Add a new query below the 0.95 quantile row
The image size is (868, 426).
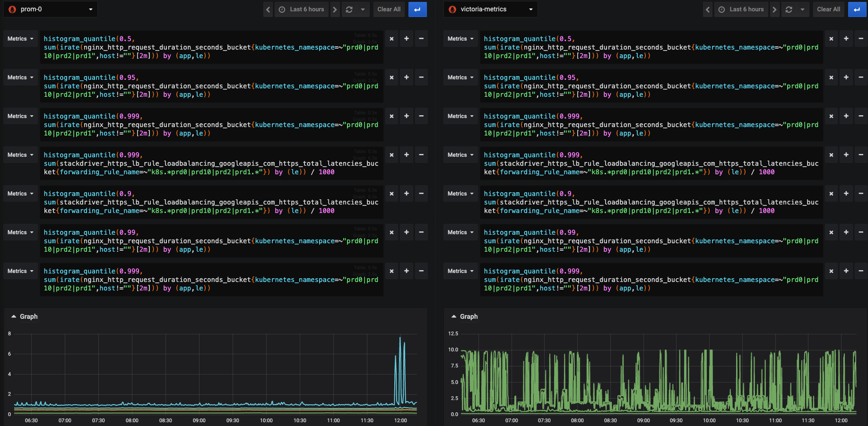click(x=406, y=77)
